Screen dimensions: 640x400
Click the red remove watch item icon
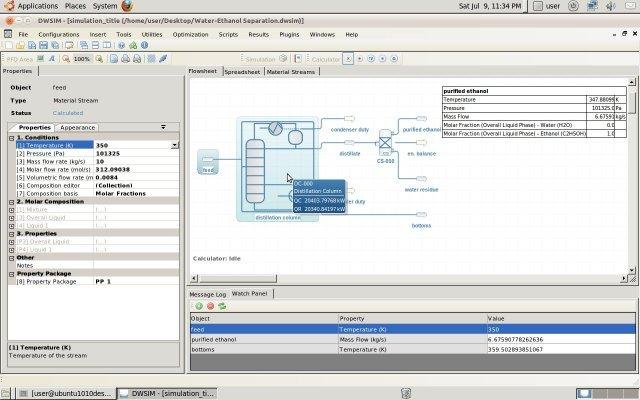pyautogui.click(x=210, y=305)
